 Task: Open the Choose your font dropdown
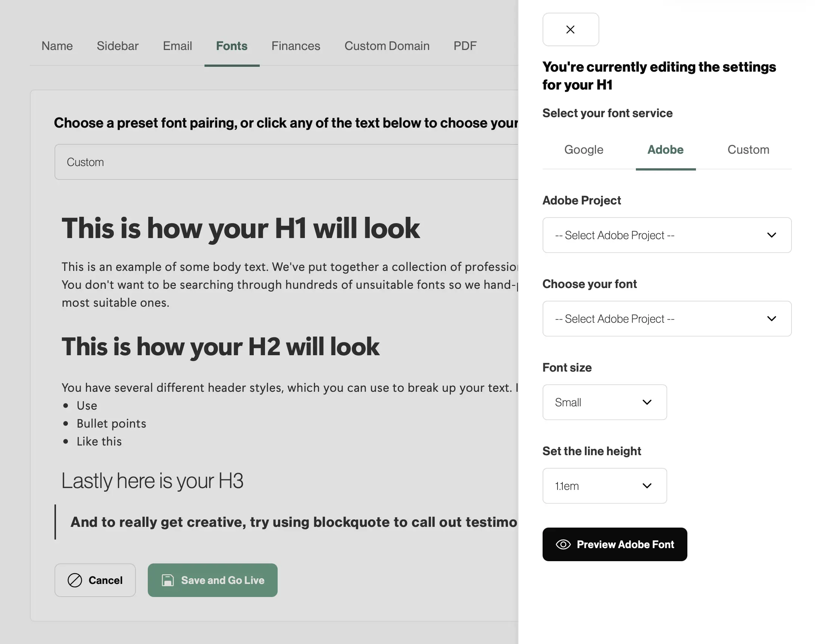pos(667,319)
